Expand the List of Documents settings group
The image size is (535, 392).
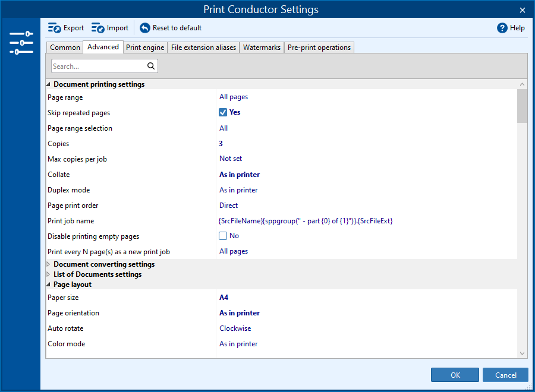pyautogui.click(x=48, y=274)
